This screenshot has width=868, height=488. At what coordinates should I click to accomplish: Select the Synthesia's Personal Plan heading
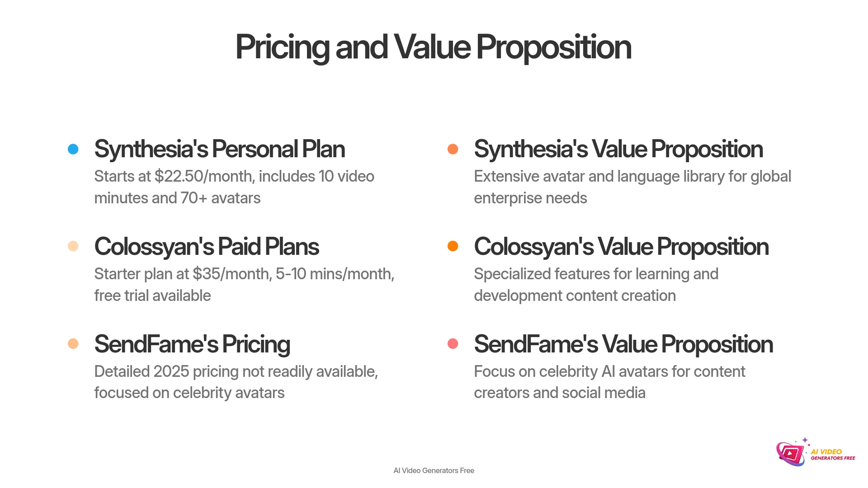pos(220,149)
